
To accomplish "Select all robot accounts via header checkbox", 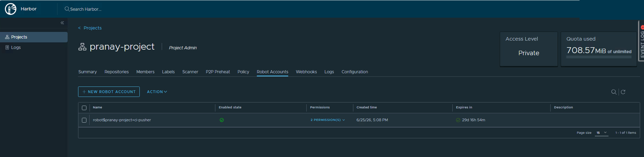I will click(x=84, y=108).
